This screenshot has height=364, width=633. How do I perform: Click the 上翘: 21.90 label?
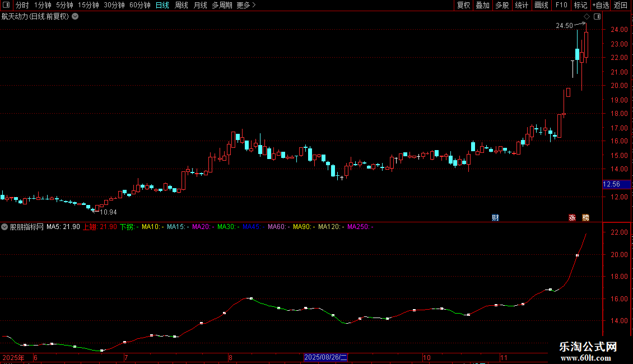[100, 227]
